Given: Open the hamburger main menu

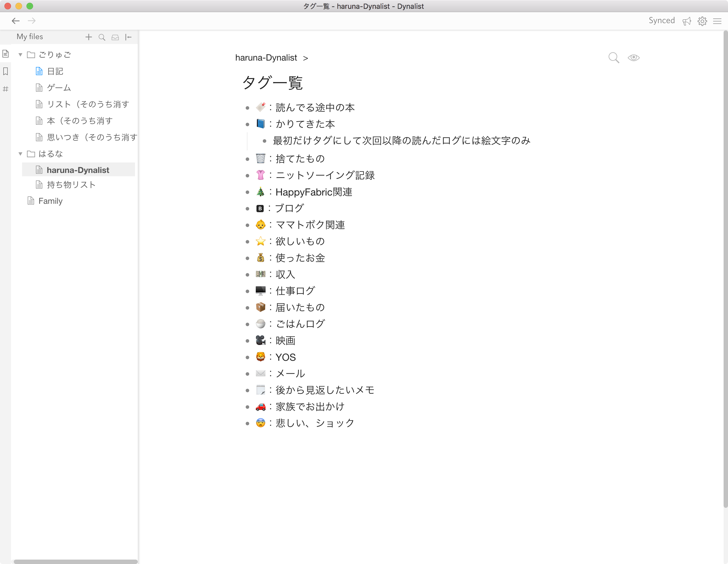Looking at the screenshot, I should click(x=717, y=21).
